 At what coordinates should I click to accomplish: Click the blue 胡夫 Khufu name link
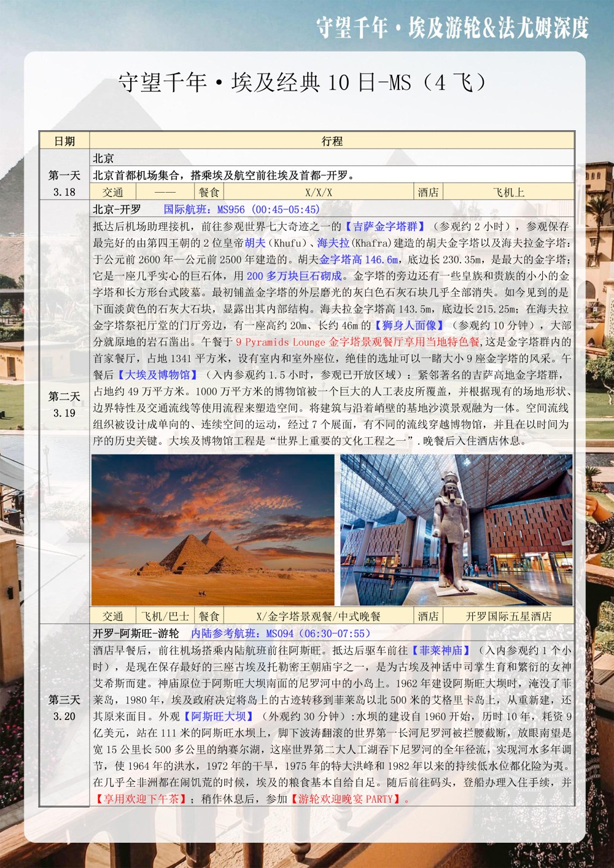point(255,243)
